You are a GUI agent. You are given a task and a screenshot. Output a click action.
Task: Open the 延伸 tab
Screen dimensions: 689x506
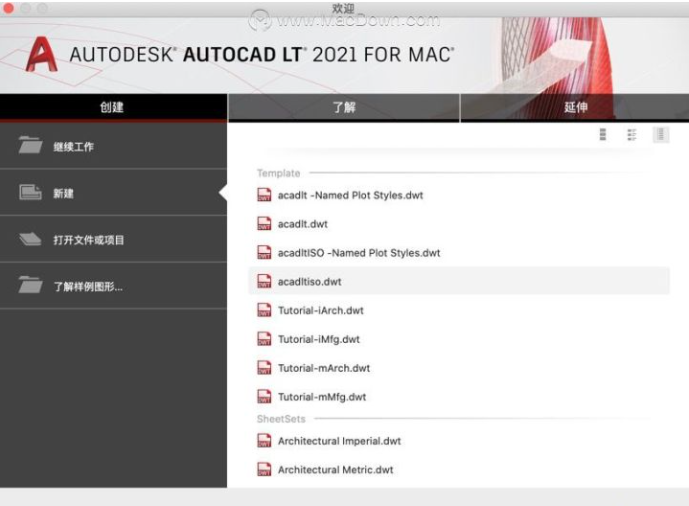pos(575,107)
